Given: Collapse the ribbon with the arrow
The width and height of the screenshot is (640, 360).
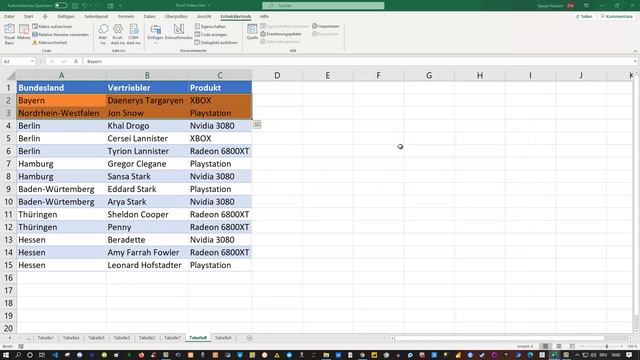Looking at the screenshot, I should click(635, 51).
